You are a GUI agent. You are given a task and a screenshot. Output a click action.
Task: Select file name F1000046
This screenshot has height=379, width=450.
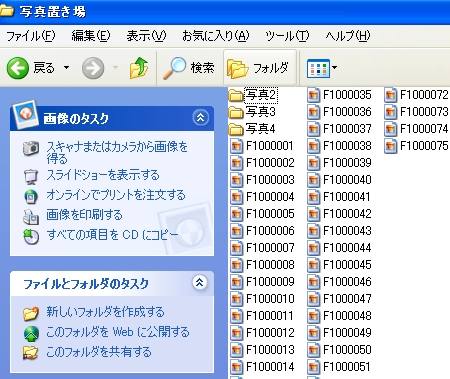coord(347,282)
